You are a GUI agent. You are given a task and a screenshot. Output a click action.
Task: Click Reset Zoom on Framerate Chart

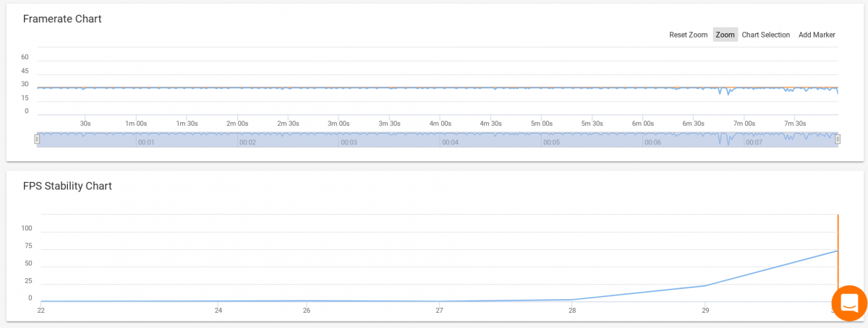point(688,35)
